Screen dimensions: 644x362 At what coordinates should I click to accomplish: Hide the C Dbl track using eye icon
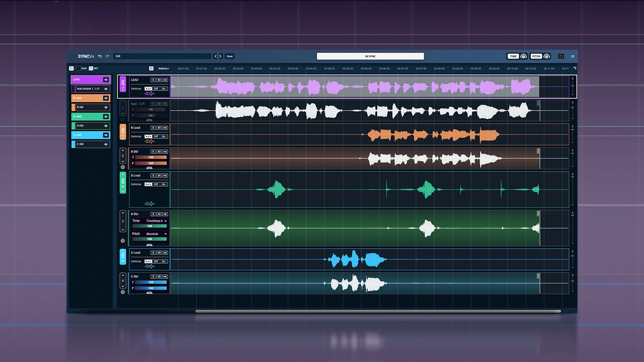point(106,144)
